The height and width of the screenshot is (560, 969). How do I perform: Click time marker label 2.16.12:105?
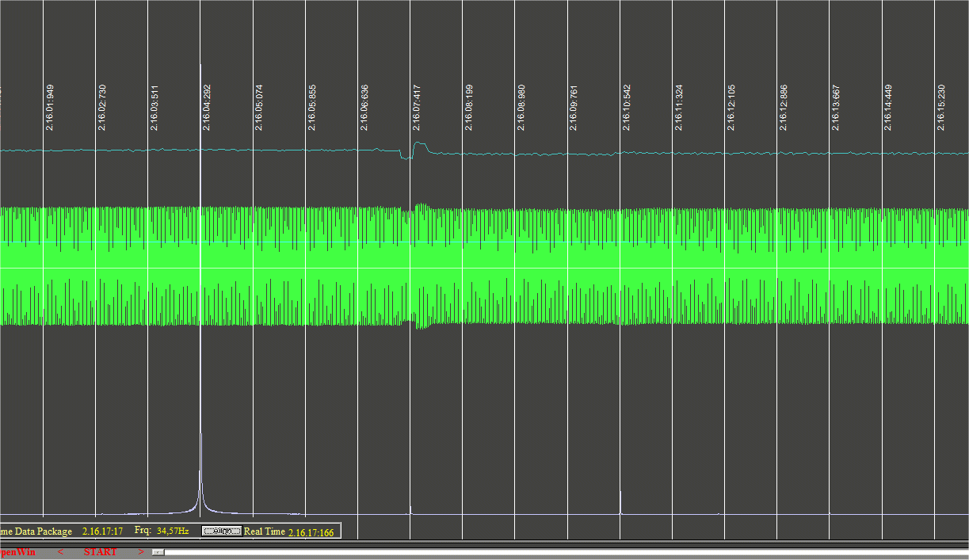[731, 107]
